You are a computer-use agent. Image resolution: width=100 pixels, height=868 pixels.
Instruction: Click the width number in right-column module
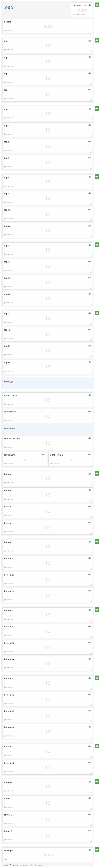coord(70,459)
